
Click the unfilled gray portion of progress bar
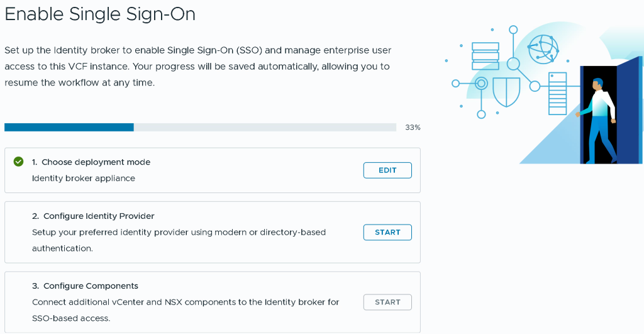pos(265,127)
